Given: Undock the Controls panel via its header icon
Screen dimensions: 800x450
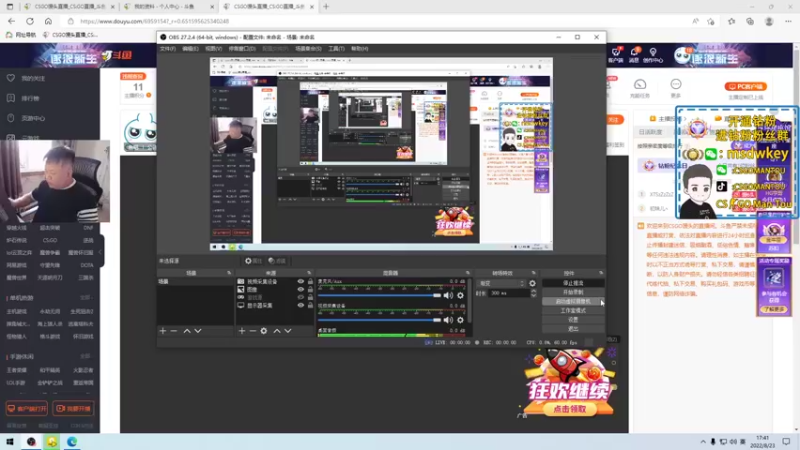Looking at the screenshot, I should point(601,273).
